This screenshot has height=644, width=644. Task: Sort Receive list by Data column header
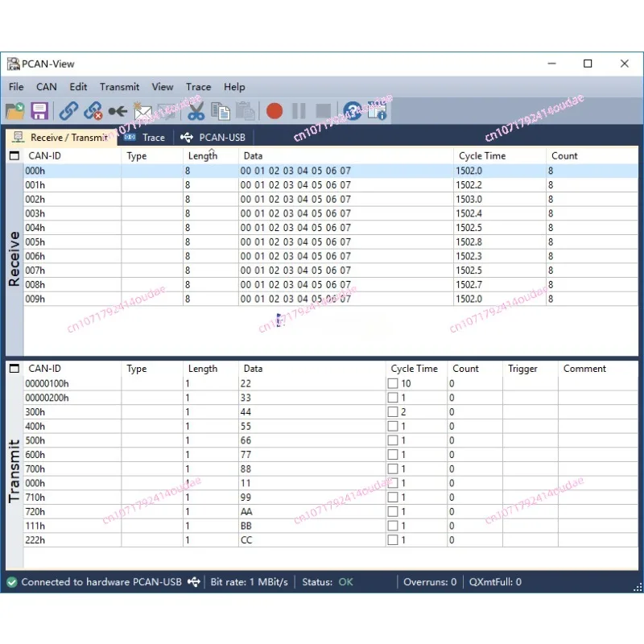tap(346, 155)
